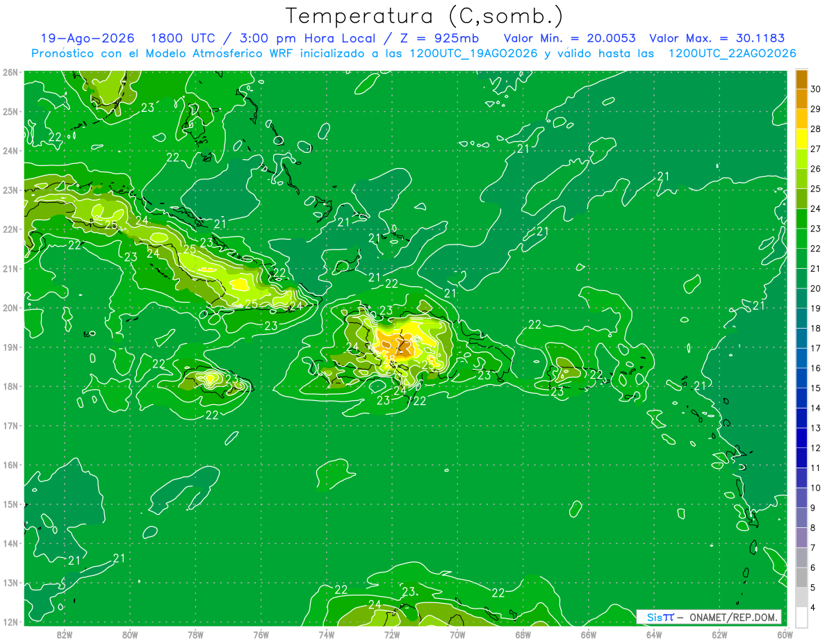The image size is (834, 644).
Task: Click the '62W' longitude axis label
Action: [x=719, y=634]
